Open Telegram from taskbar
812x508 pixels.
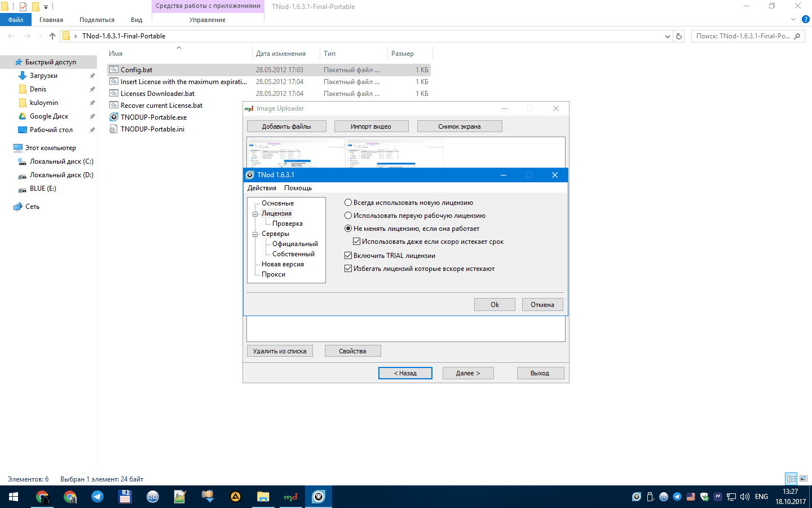(x=98, y=497)
